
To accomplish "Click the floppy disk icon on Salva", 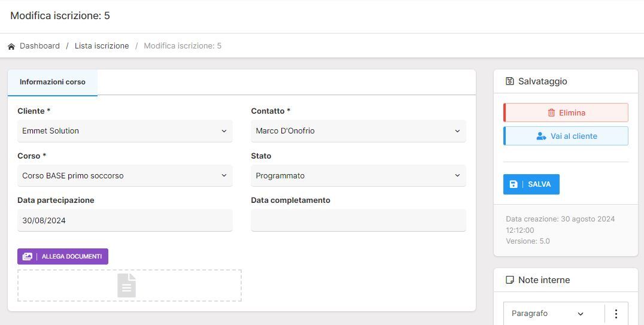I will [x=514, y=184].
